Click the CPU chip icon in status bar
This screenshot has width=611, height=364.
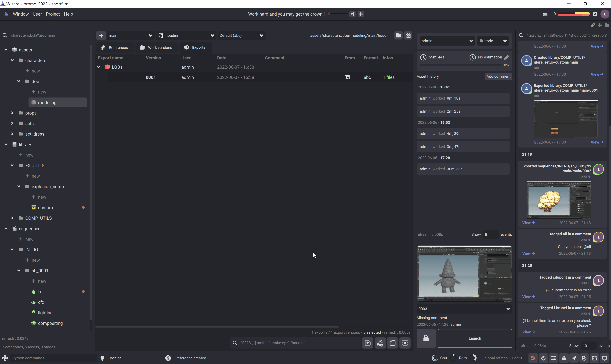[x=435, y=358]
